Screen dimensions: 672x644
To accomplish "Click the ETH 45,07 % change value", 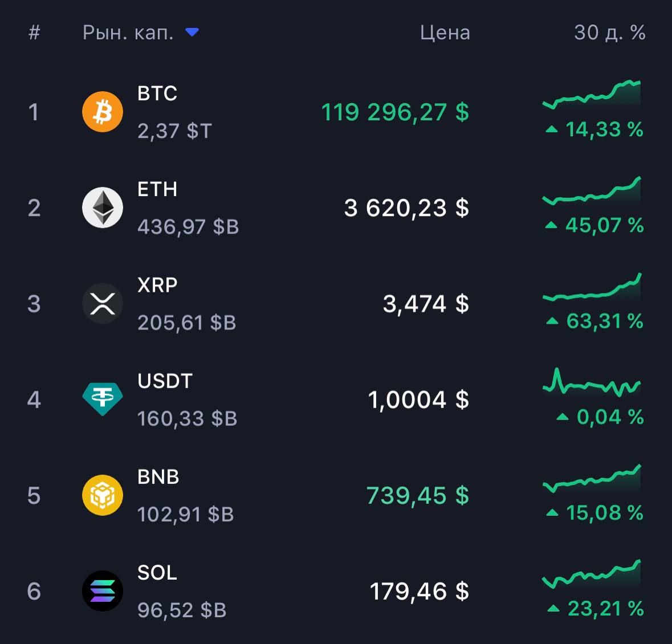I will point(594,225).
